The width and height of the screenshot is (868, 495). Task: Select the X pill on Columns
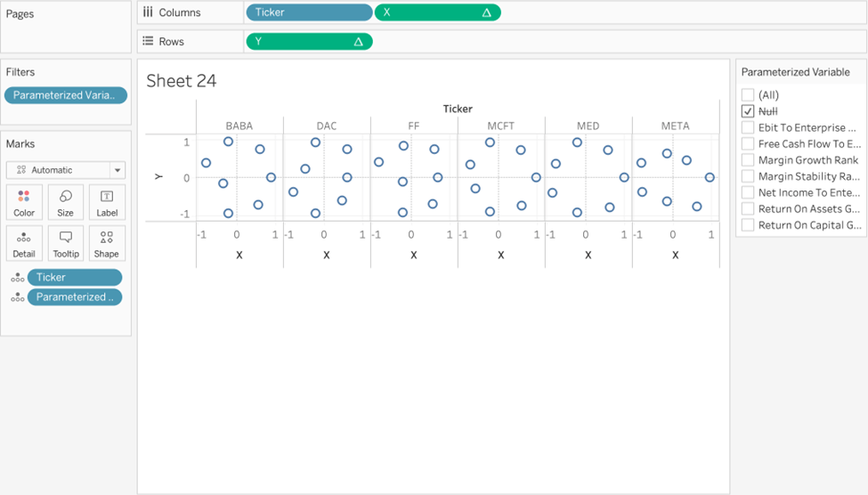click(438, 12)
